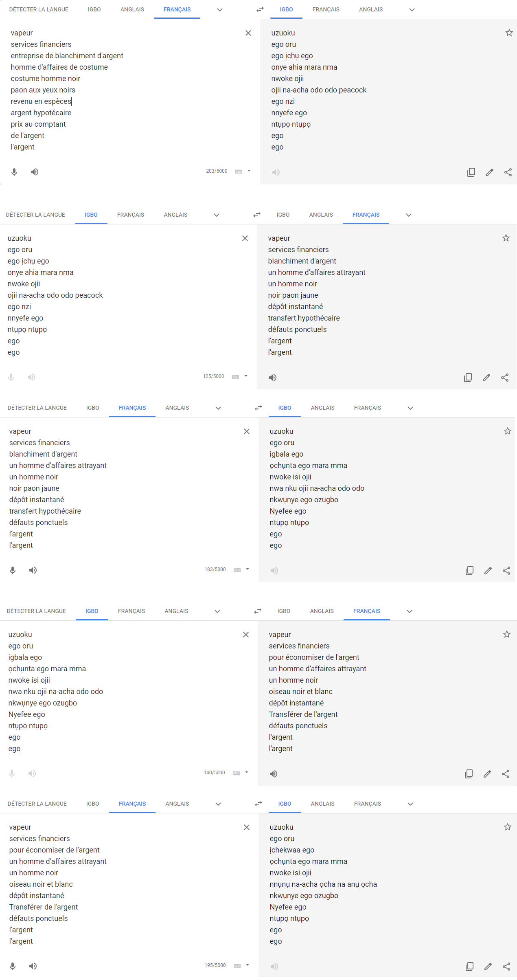Image resolution: width=517 pixels, height=980 pixels.
Task: Click the source text box containing 'revenu en espèces'
Action: (x=122, y=90)
